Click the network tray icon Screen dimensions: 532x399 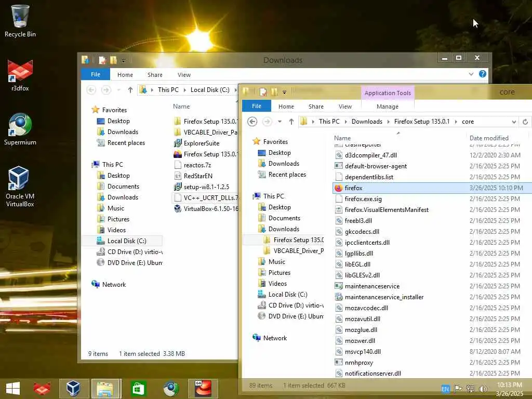[x=471, y=389]
